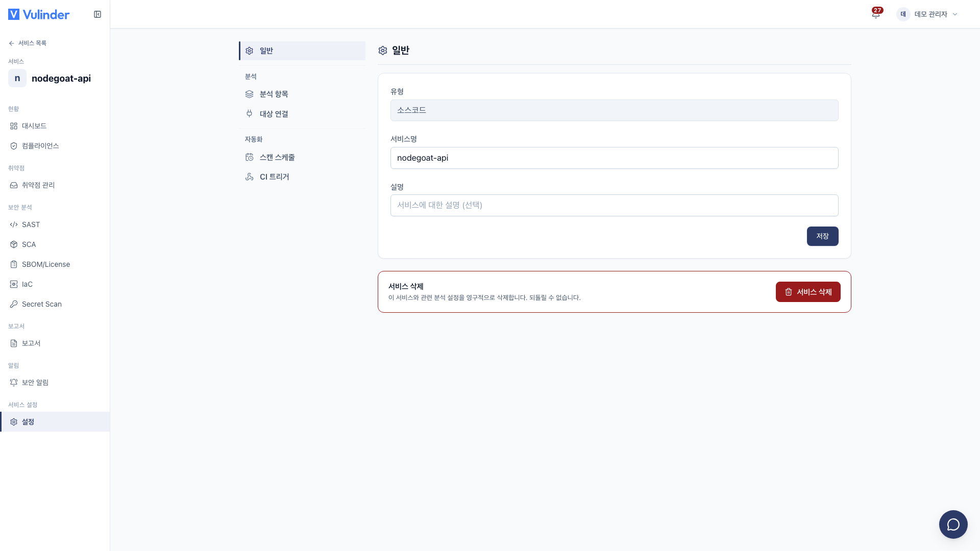Image resolution: width=980 pixels, height=551 pixels.
Task: Click the nodegoat-api service avatar icon
Action: pos(17,78)
